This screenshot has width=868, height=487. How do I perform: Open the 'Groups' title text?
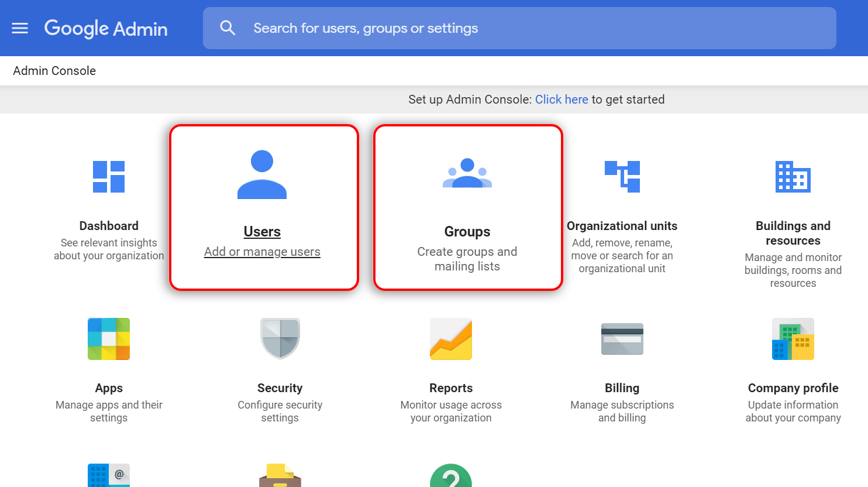point(467,232)
